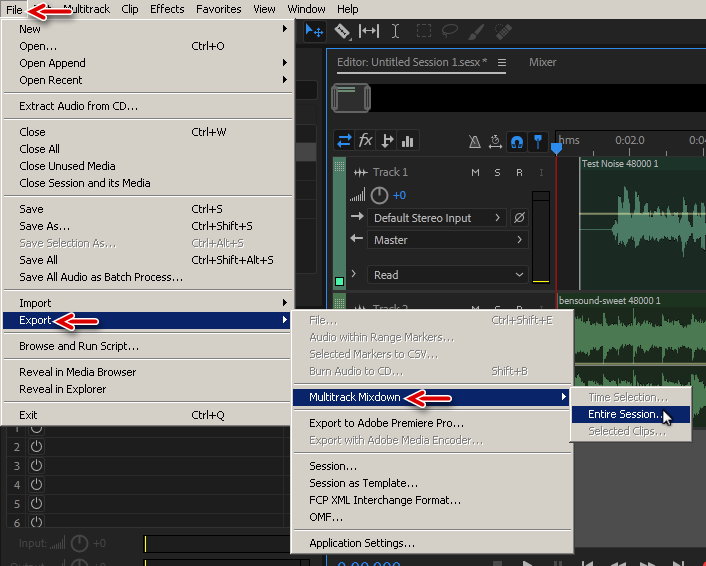706x566 pixels.
Task: Select the Spot Healing Brush tool
Action: (503, 31)
